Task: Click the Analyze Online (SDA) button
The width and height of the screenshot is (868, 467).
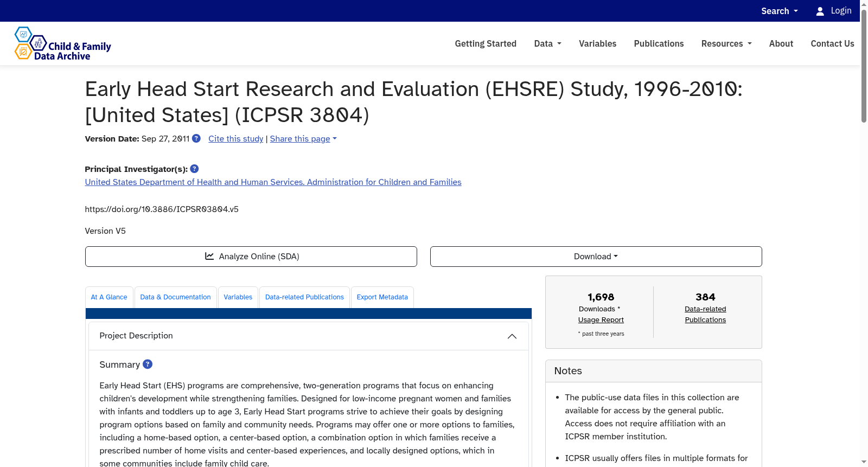Action: point(251,257)
